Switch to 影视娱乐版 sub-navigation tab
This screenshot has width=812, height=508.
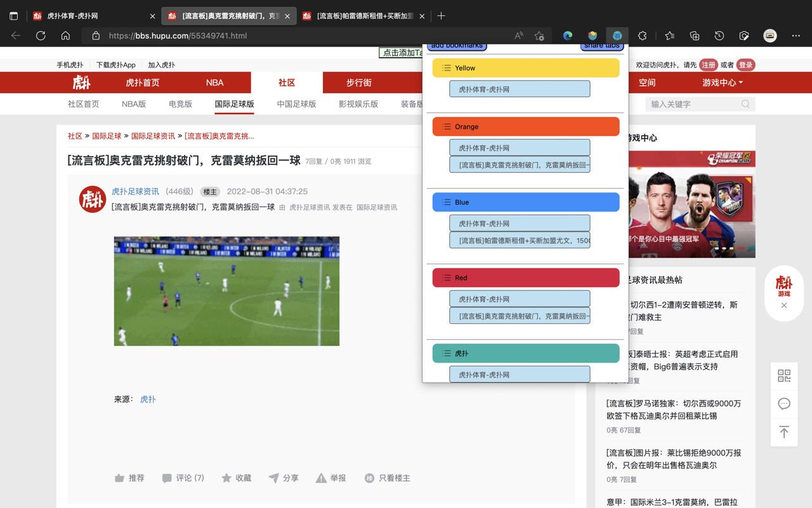[358, 104]
